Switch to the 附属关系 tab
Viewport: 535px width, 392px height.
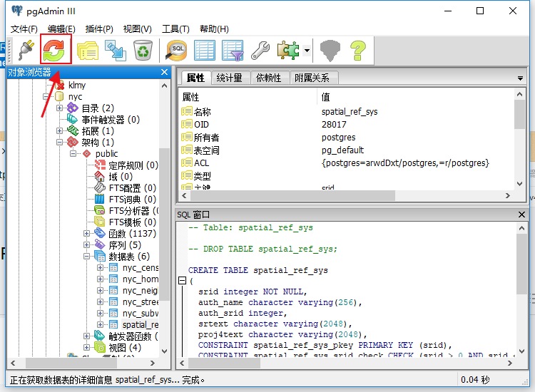point(312,78)
